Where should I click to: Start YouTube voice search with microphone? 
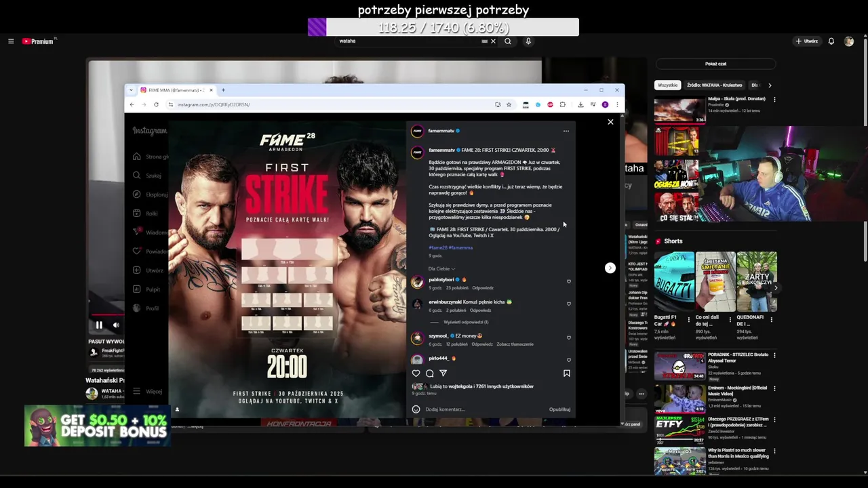coord(528,41)
